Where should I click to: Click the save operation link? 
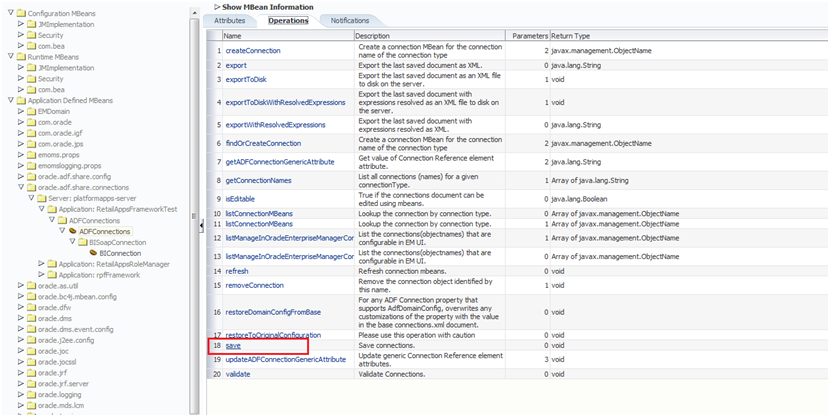click(x=233, y=346)
